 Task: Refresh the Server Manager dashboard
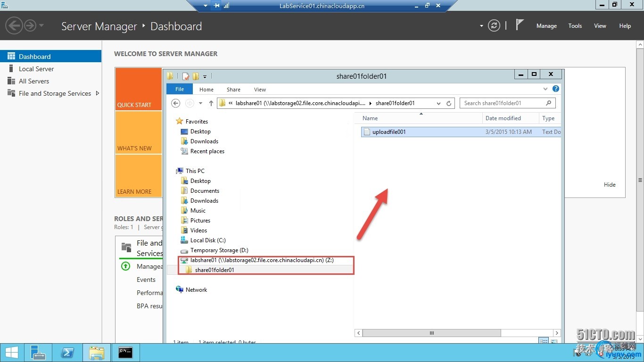pyautogui.click(x=494, y=25)
